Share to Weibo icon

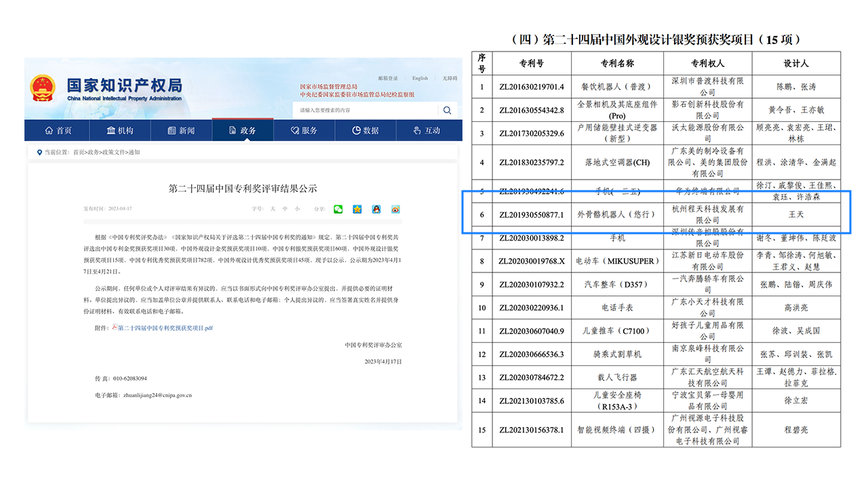click(x=395, y=209)
